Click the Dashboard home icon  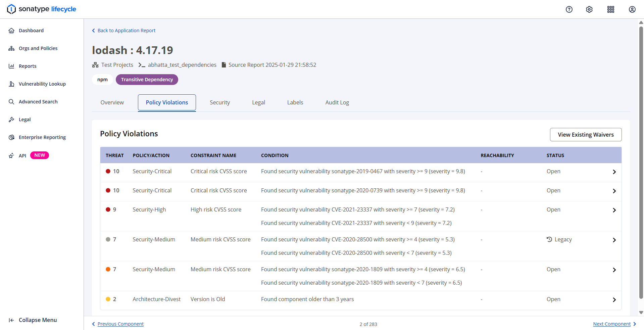click(11, 31)
